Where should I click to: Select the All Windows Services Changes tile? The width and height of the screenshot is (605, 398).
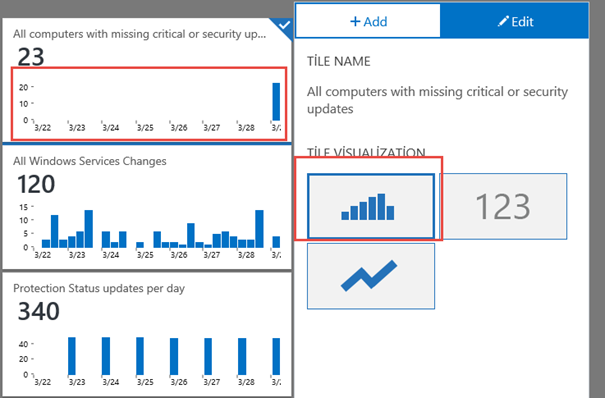click(147, 207)
